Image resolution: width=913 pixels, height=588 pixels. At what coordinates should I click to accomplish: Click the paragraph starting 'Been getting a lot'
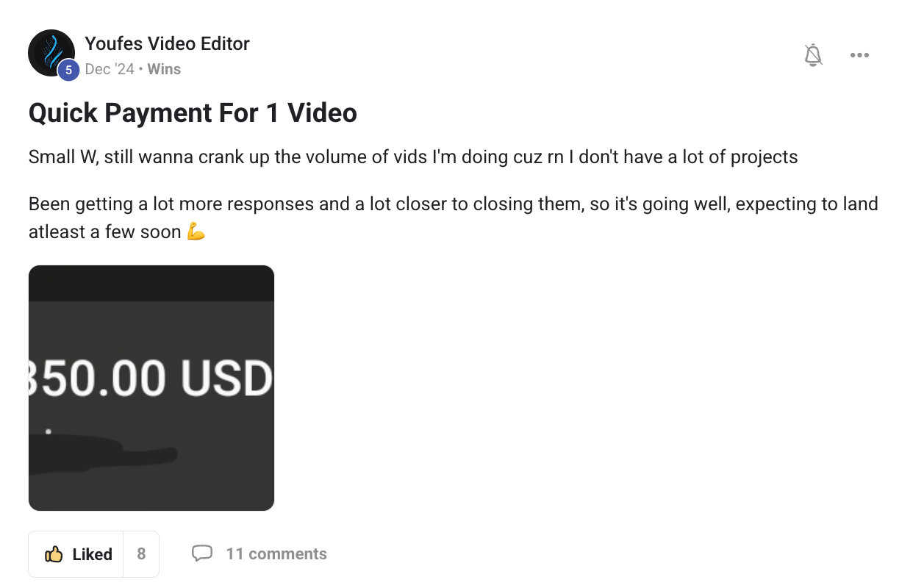[454, 218]
